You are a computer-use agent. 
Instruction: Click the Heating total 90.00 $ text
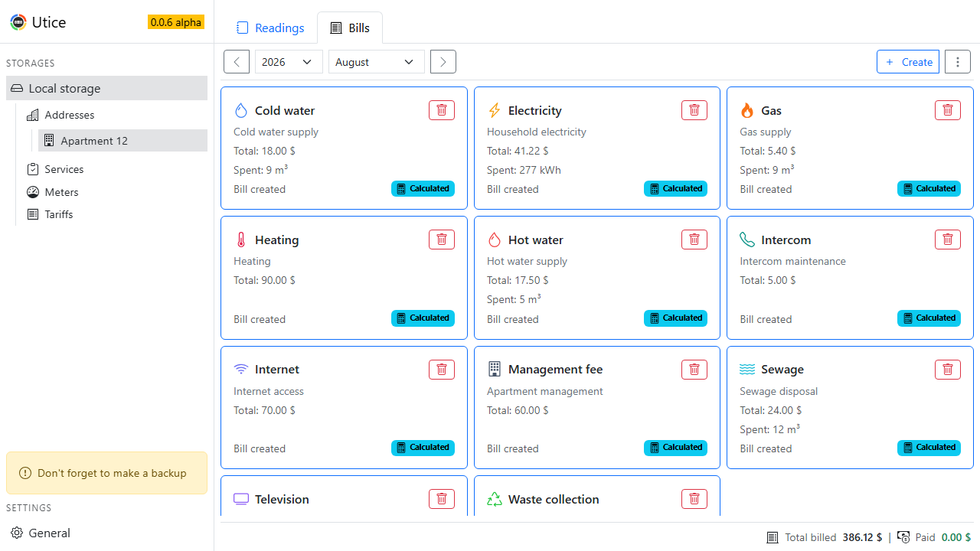[x=264, y=280]
